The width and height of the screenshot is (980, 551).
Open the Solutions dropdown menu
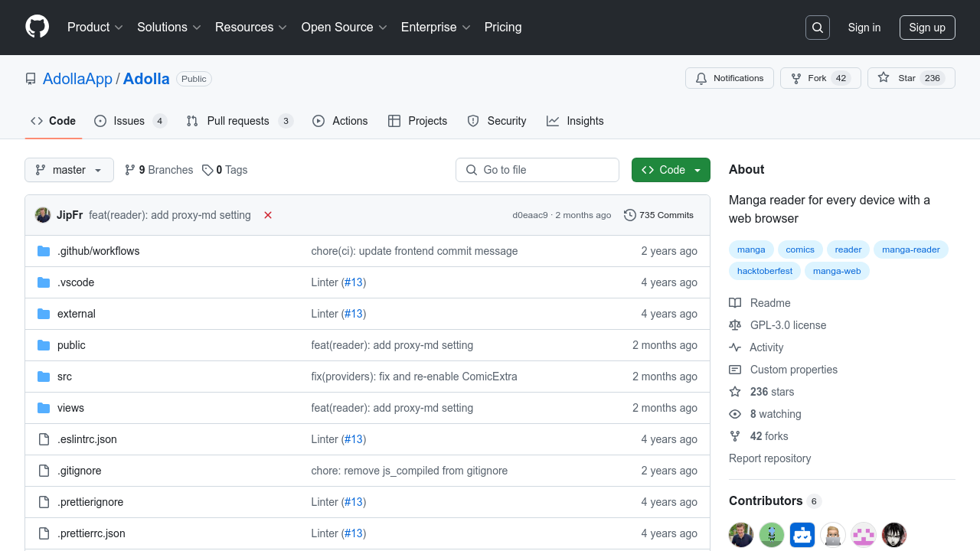(x=169, y=27)
